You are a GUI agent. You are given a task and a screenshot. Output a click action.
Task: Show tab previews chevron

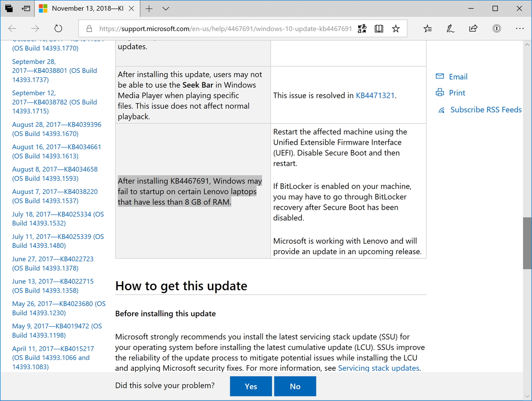(x=165, y=8)
